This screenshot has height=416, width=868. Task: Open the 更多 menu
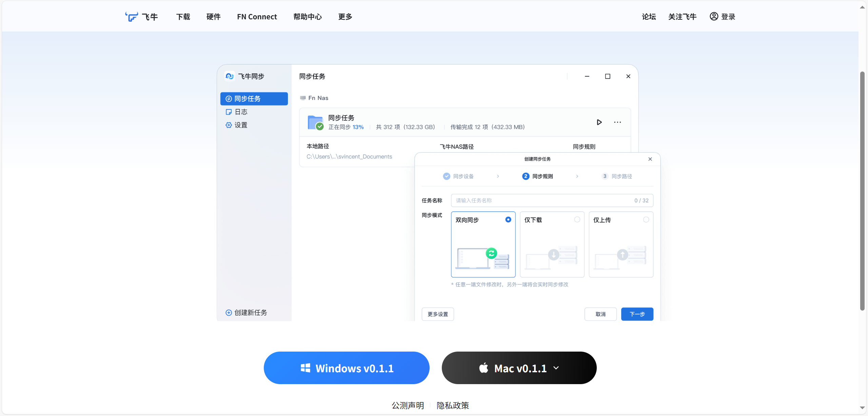click(345, 17)
